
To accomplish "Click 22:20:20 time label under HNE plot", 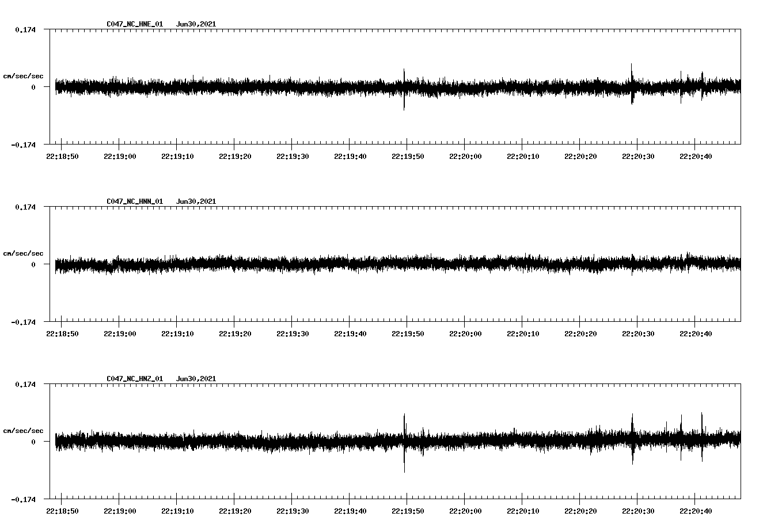I will point(580,157).
